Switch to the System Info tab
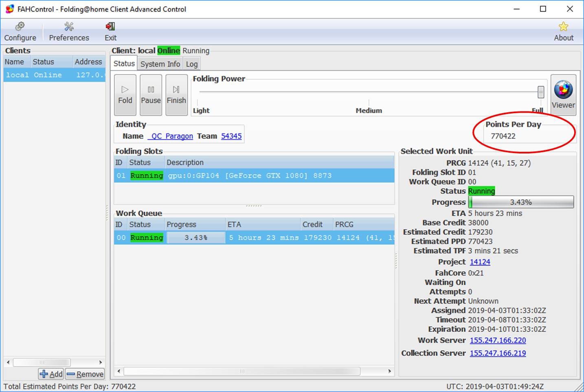The height and width of the screenshot is (392, 584). [160, 64]
